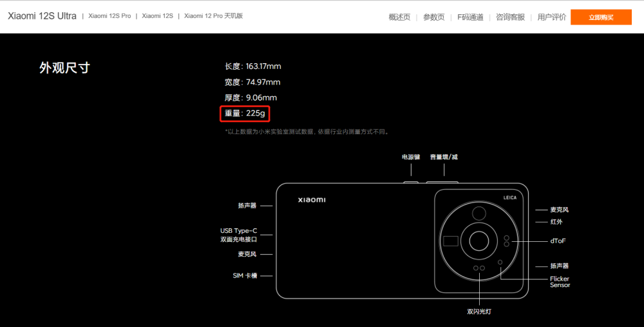Open the Xiaomi 12S Ultra title link
644x327 pixels.
[42, 16]
